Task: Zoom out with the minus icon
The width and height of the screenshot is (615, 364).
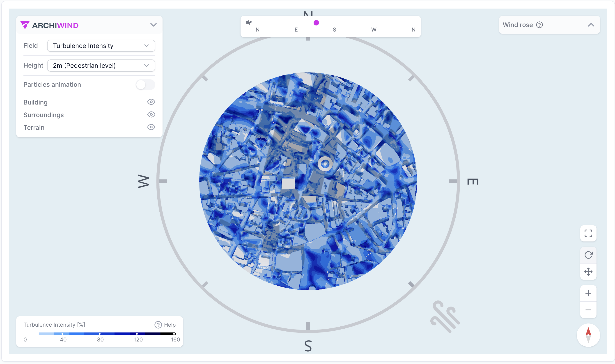Action: click(x=588, y=310)
